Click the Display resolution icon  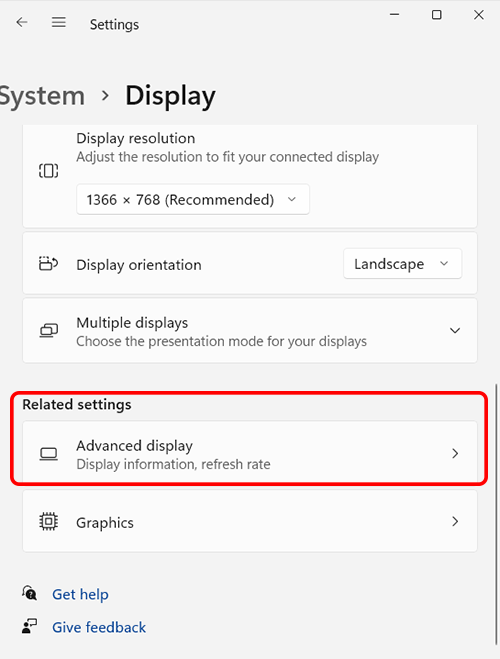coord(48,171)
